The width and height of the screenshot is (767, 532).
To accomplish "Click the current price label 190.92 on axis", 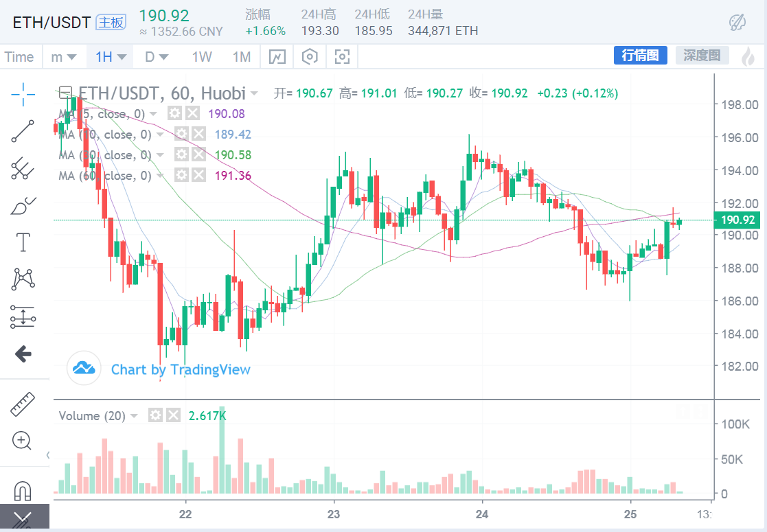I will point(737,220).
